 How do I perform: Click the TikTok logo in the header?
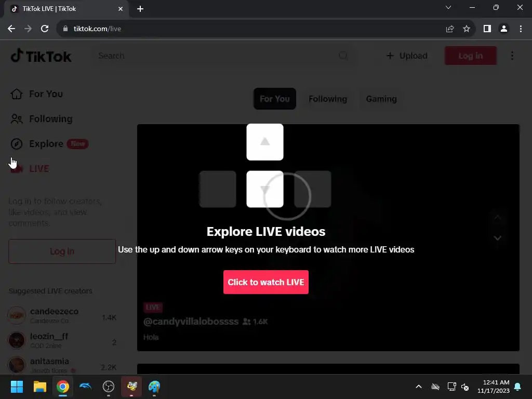pos(41,56)
